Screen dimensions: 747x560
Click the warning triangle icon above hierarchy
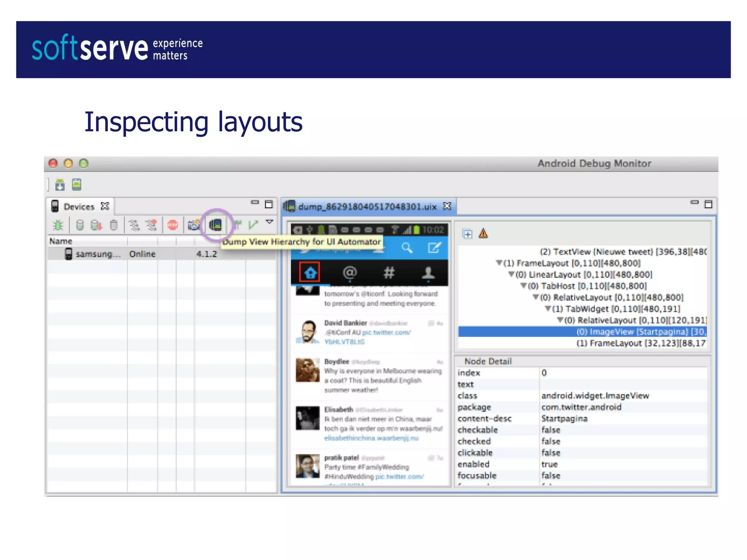[x=483, y=233]
